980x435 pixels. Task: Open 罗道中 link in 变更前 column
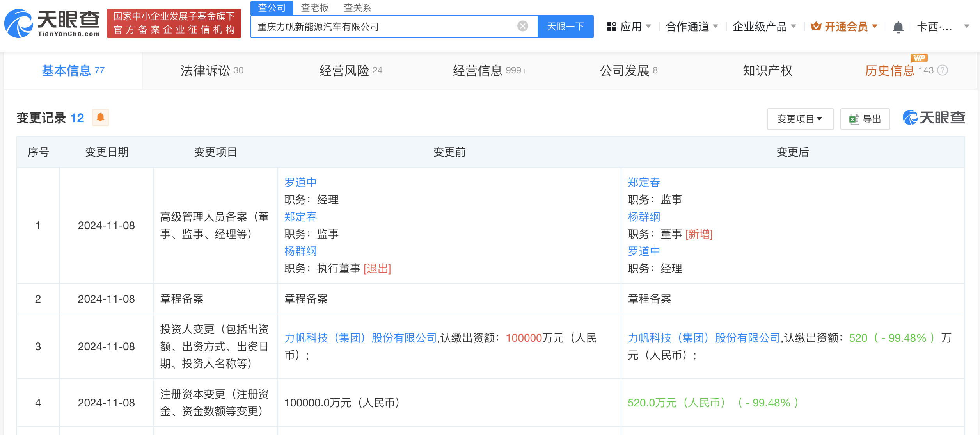(300, 182)
